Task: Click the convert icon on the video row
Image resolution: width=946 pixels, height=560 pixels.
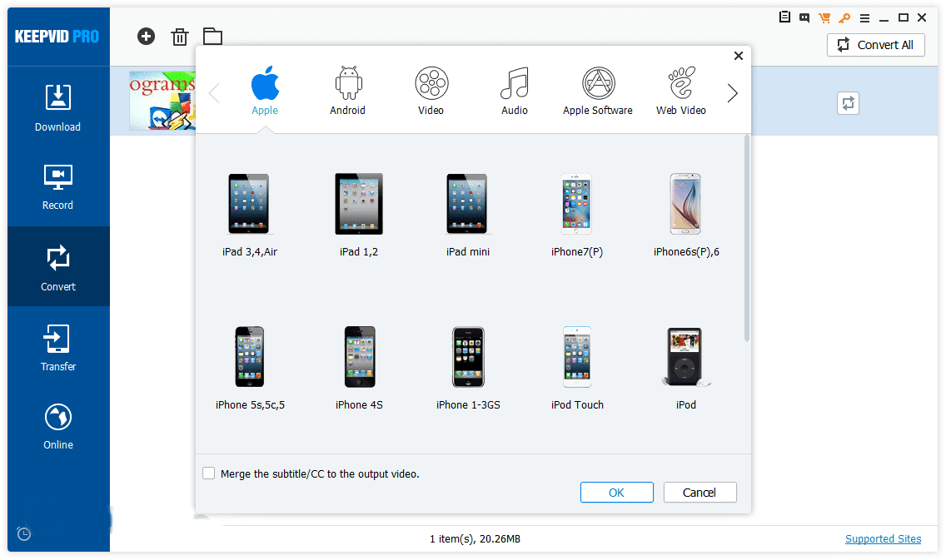Action: pyautogui.click(x=848, y=103)
